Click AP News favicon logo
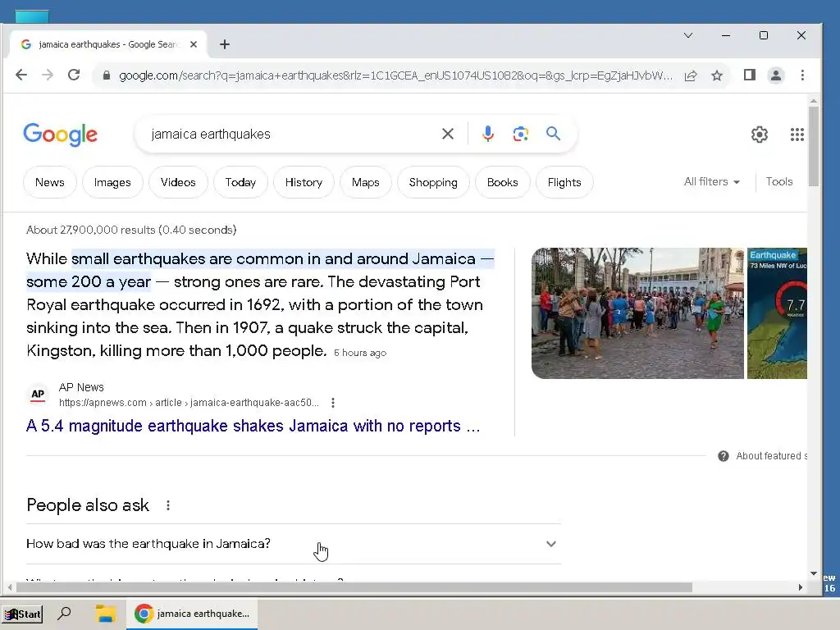 (x=38, y=395)
